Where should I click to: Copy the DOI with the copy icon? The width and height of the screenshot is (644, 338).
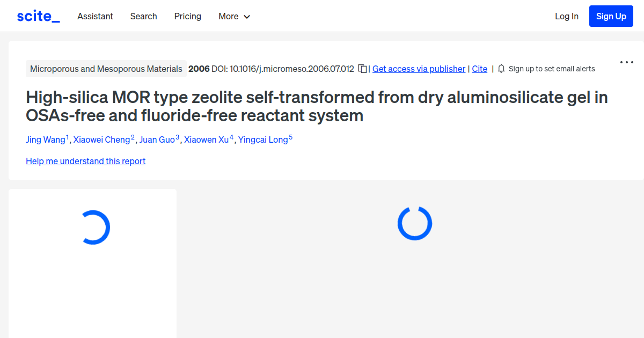[x=363, y=69]
